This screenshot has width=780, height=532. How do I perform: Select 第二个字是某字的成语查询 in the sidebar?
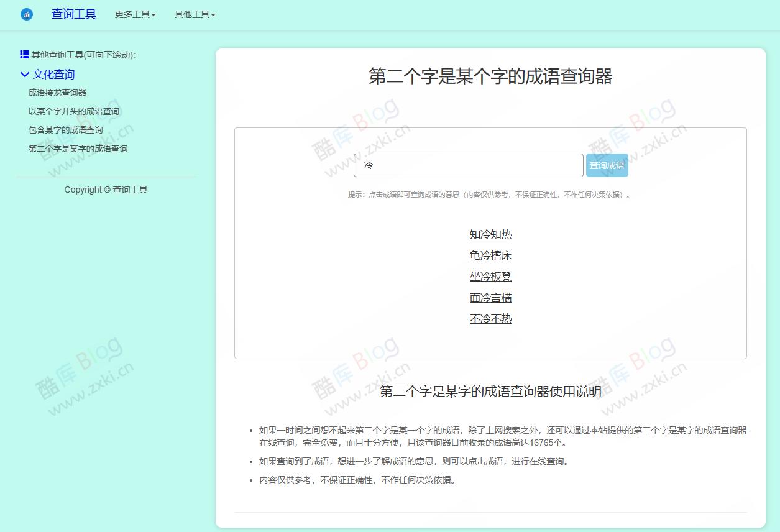pos(78,148)
